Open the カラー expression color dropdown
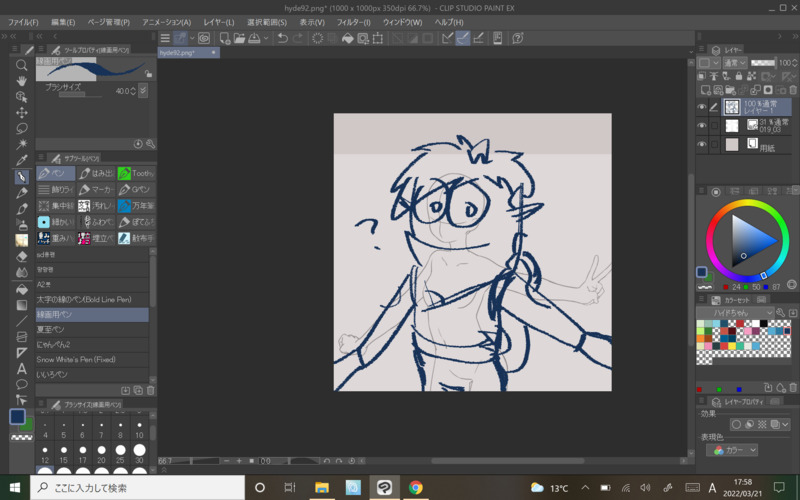Screen dimensions: 800x500 (x=732, y=450)
